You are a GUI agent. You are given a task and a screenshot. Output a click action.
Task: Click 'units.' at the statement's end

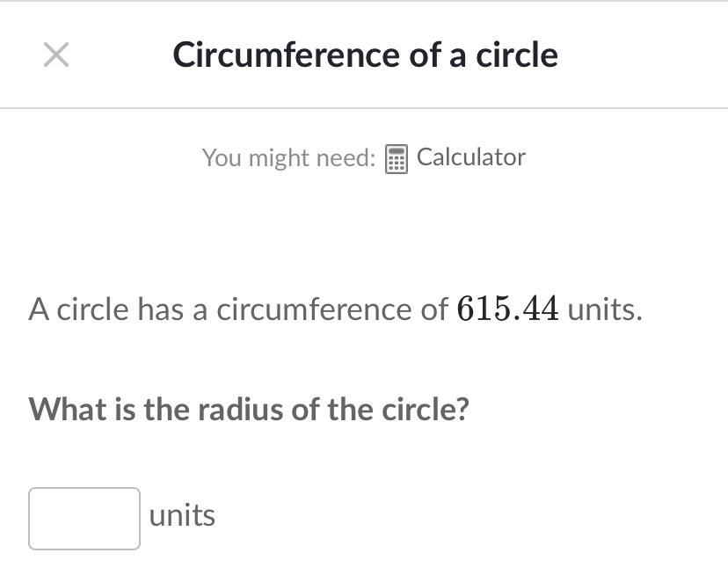click(605, 309)
